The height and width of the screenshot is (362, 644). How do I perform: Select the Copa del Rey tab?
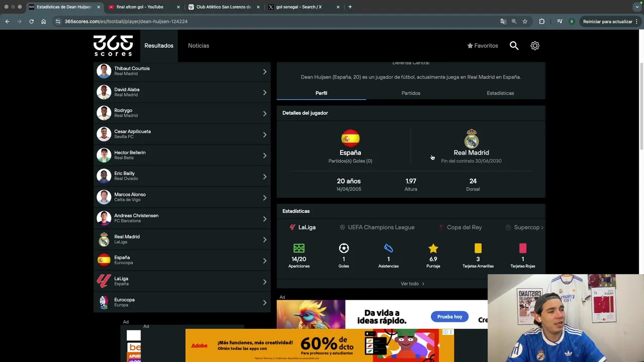click(460, 227)
